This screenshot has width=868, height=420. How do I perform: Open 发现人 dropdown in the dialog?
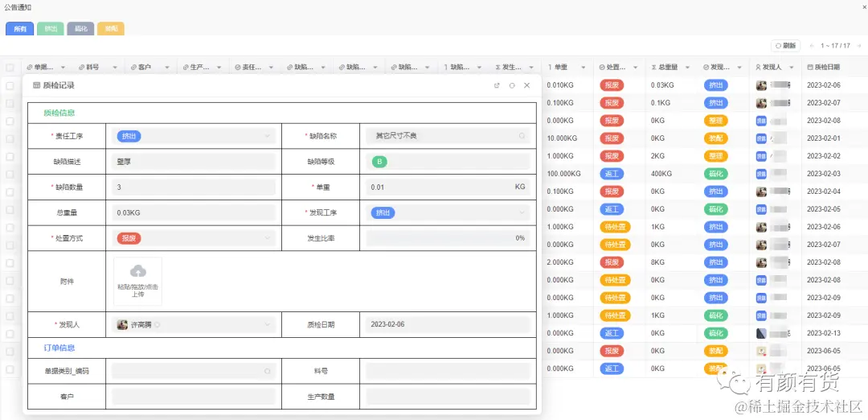tap(193, 325)
